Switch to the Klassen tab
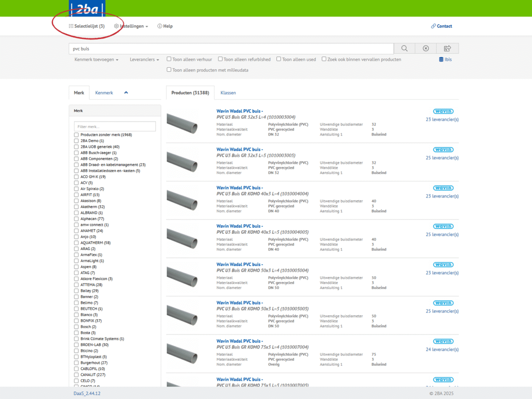 point(228,93)
